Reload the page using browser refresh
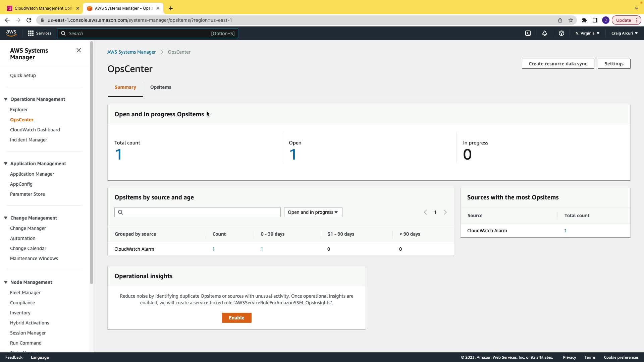644x362 pixels. [29, 20]
